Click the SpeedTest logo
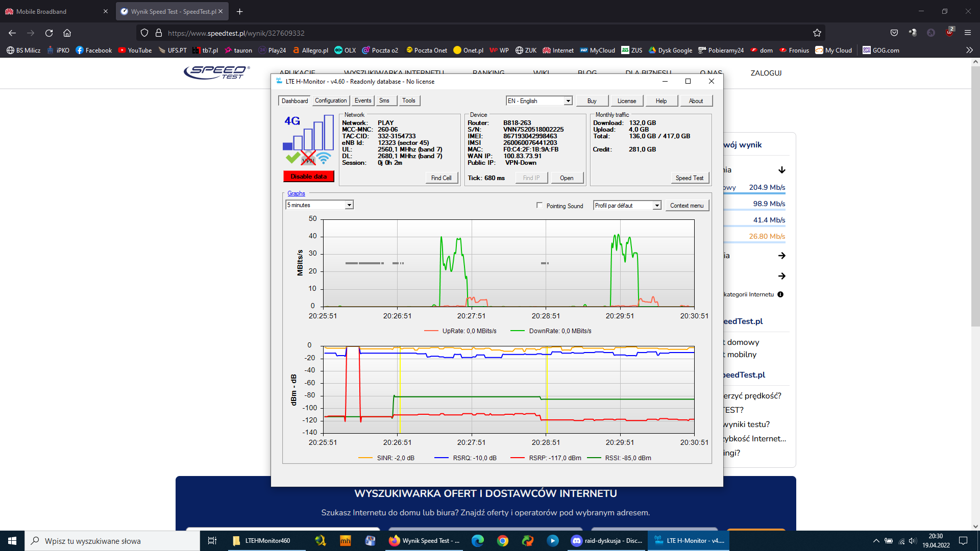The image size is (980, 551). click(217, 72)
